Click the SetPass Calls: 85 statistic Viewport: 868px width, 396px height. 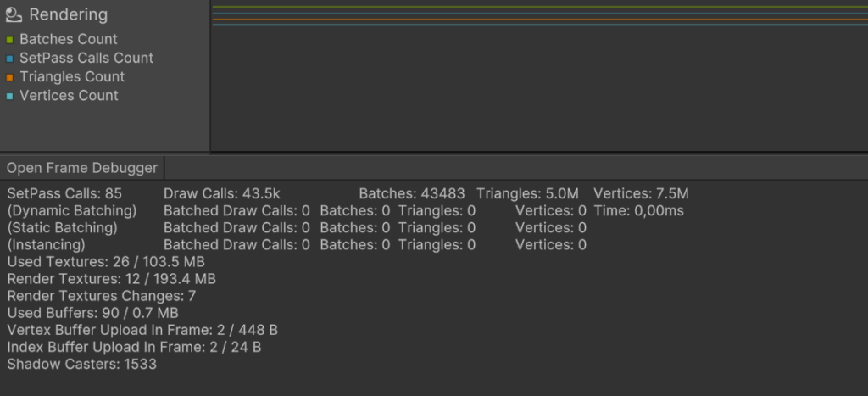pyautogui.click(x=64, y=194)
